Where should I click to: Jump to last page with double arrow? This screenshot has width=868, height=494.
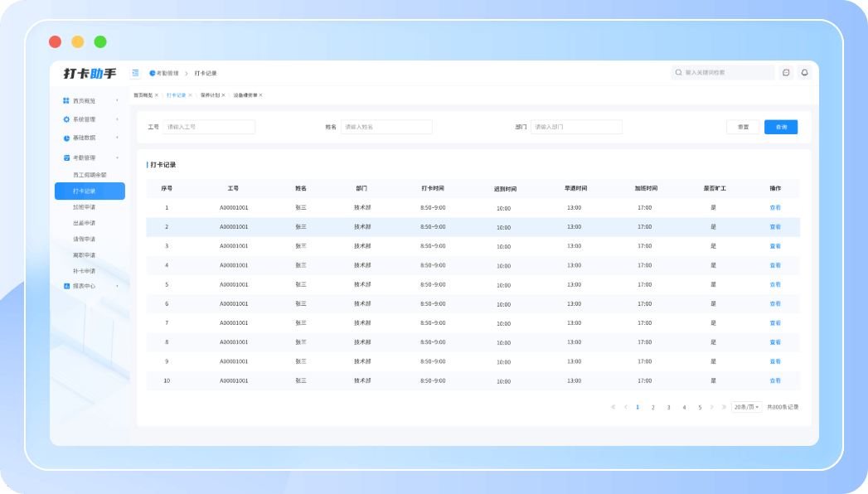pyautogui.click(x=724, y=407)
